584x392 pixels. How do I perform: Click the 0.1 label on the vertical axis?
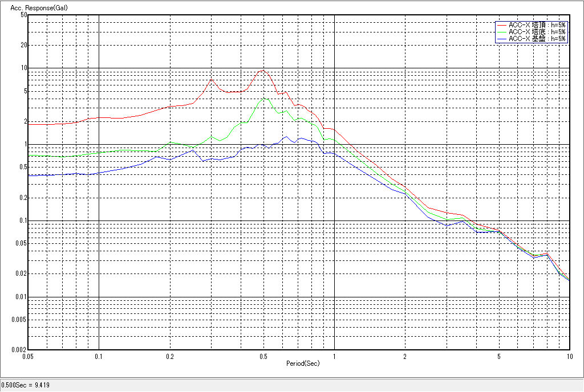click(x=22, y=220)
